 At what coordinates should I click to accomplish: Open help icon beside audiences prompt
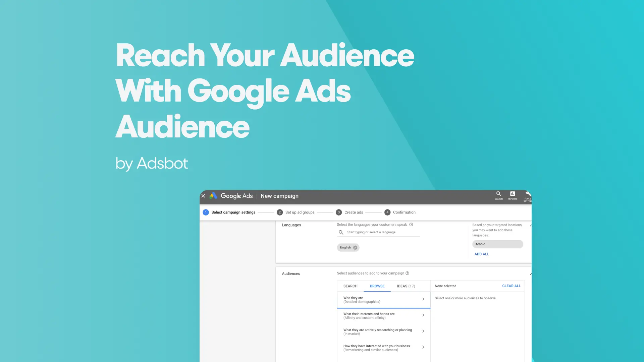click(x=408, y=273)
